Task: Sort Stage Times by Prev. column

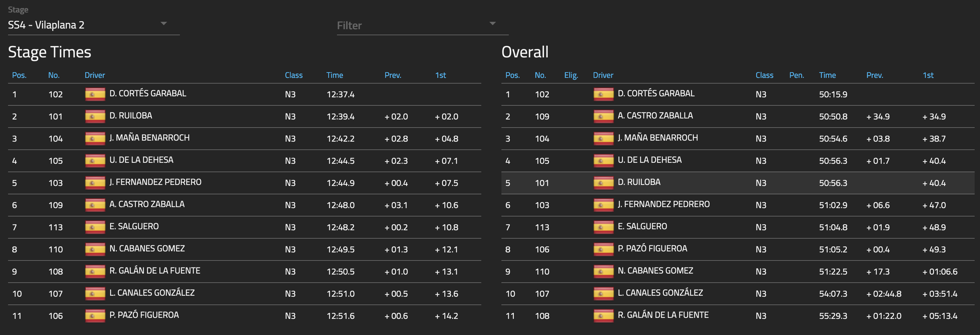Action: tap(393, 75)
